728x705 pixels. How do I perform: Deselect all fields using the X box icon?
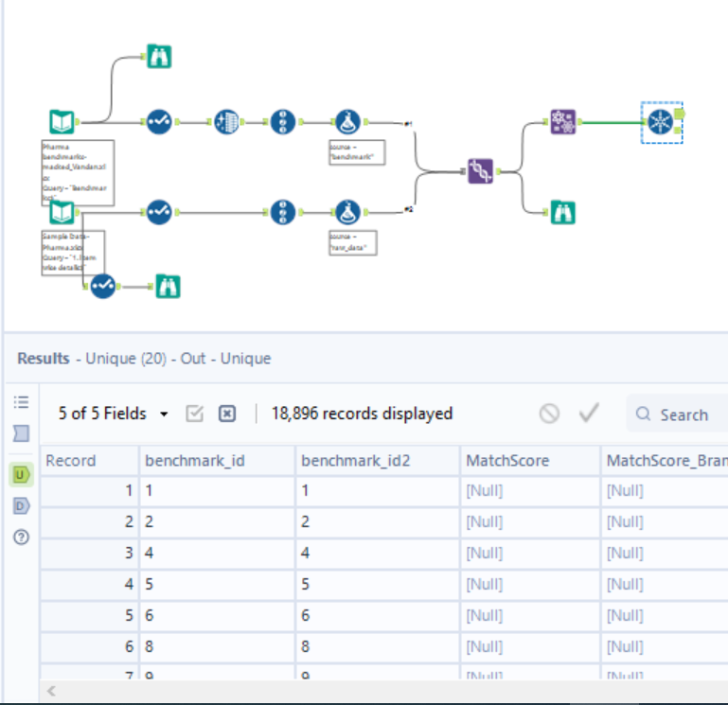point(227,414)
